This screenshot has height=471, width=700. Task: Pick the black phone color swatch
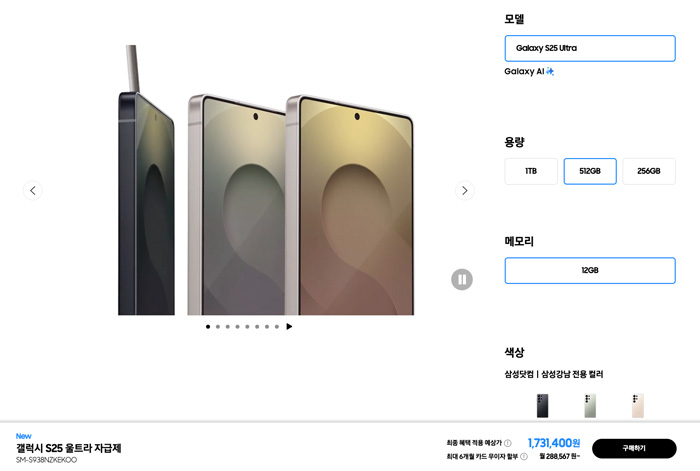[542, 406]
